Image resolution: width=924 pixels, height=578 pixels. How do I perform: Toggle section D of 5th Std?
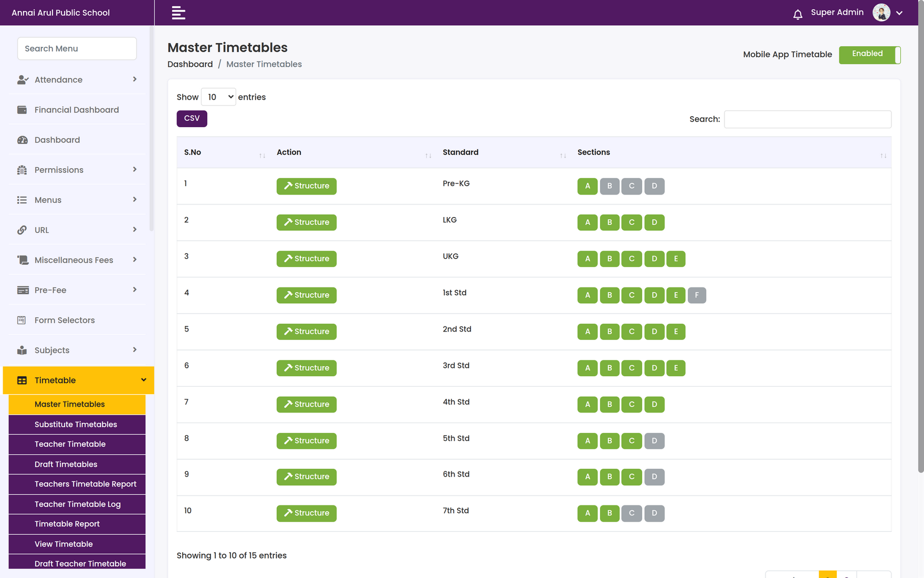click(x=654, y=441)
